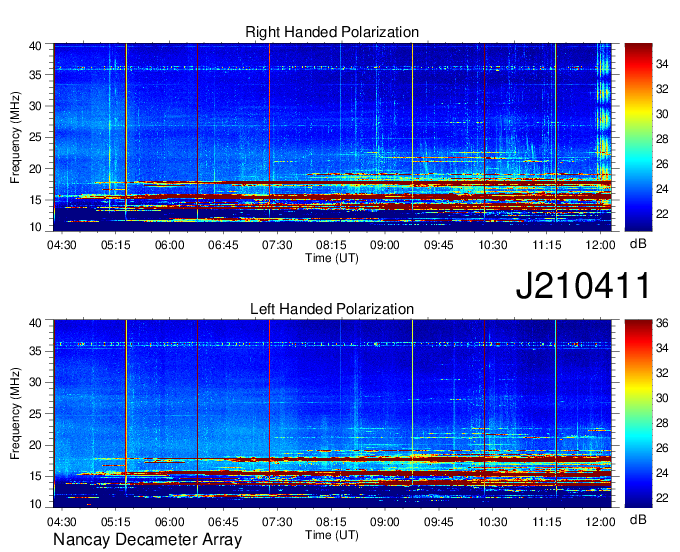Click the 20 MHz tick on top plot
The width and height of the screenshot is (680, 552).
point(36,169)
